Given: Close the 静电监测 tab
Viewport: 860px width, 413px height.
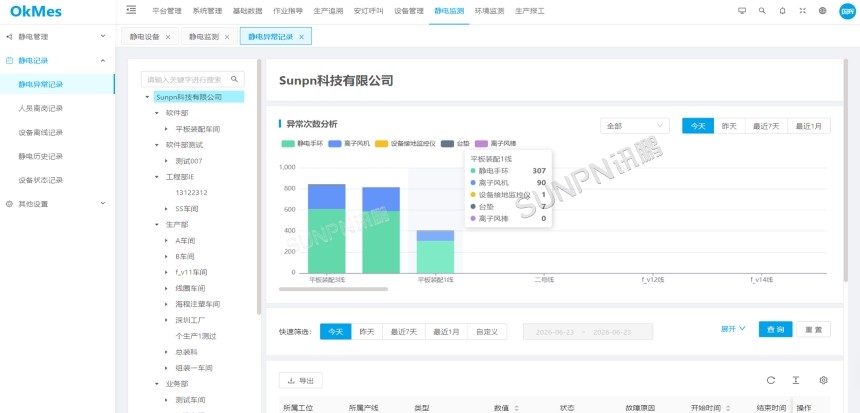Looking at the screenshot, I should (227, 37).
